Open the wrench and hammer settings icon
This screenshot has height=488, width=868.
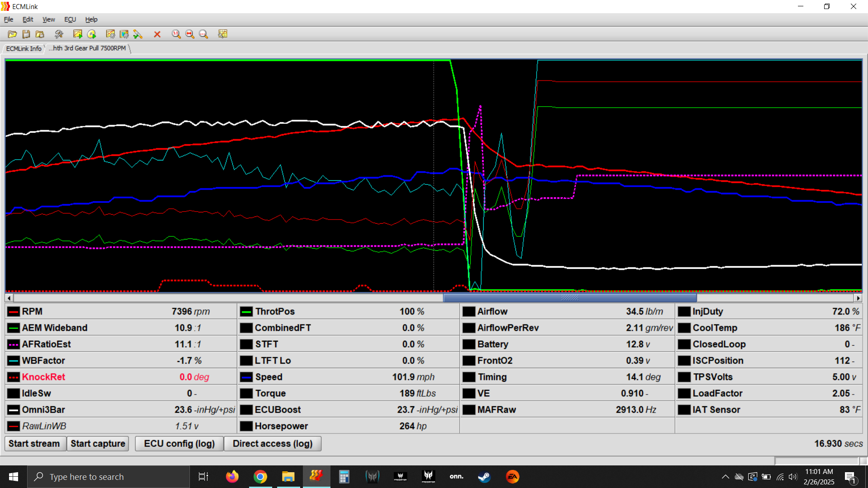(x=59, y=34)
